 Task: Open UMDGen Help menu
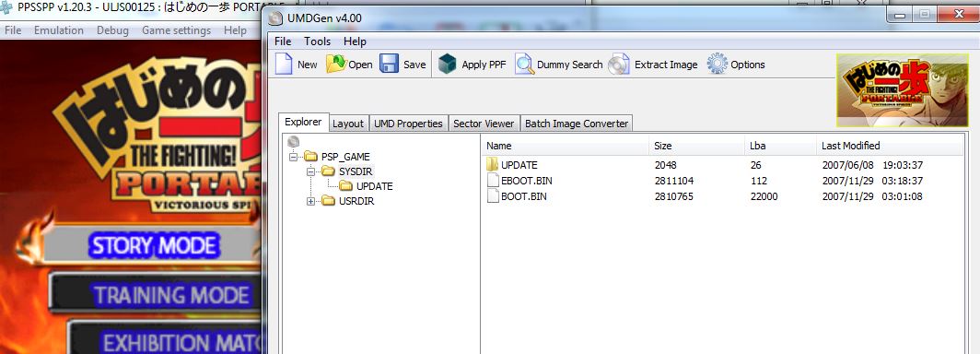(355, 41)
